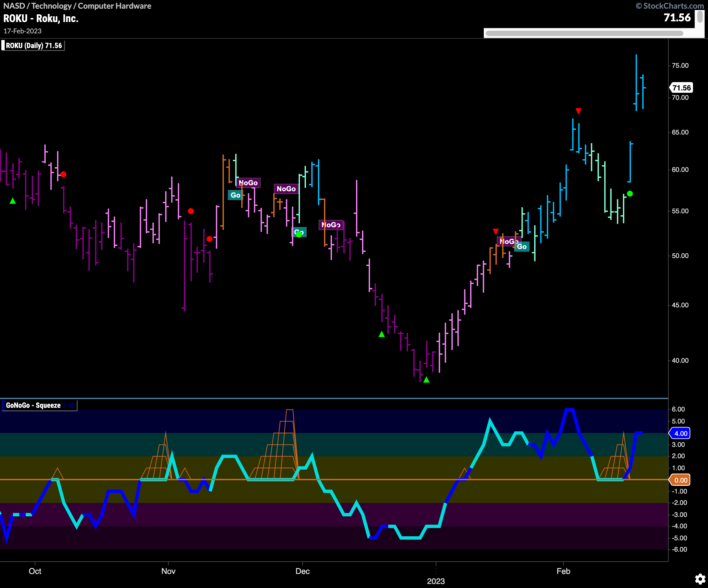
Task: Click the 71.56 last price in header
Action: click(x=677, y=18)
